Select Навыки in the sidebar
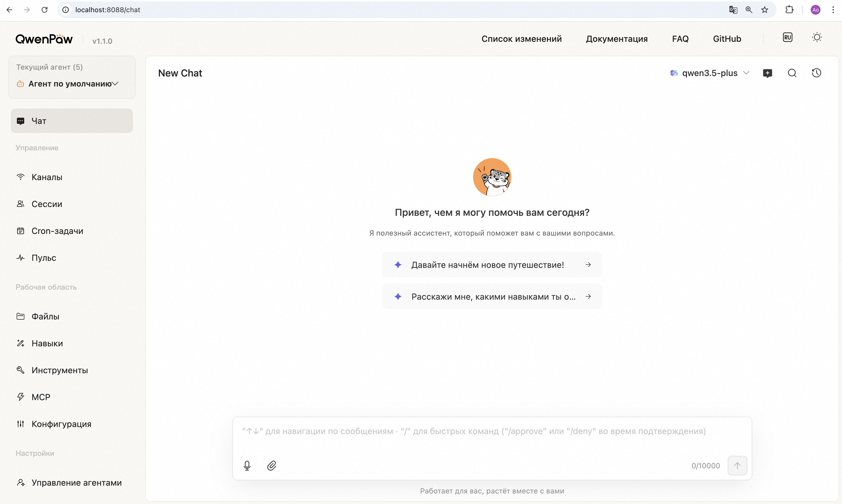This screenshot has height=504, width=842. (x=47, y=343)
